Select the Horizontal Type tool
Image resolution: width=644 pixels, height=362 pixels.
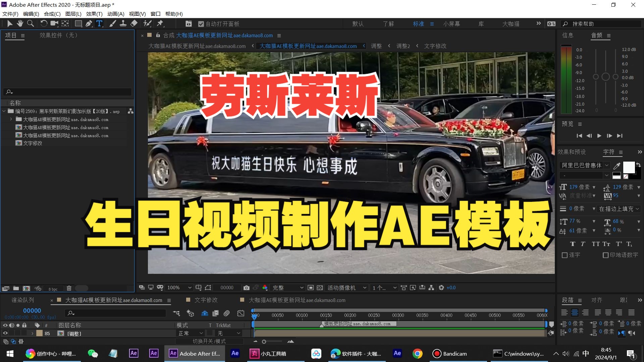(x=99, y=23)
